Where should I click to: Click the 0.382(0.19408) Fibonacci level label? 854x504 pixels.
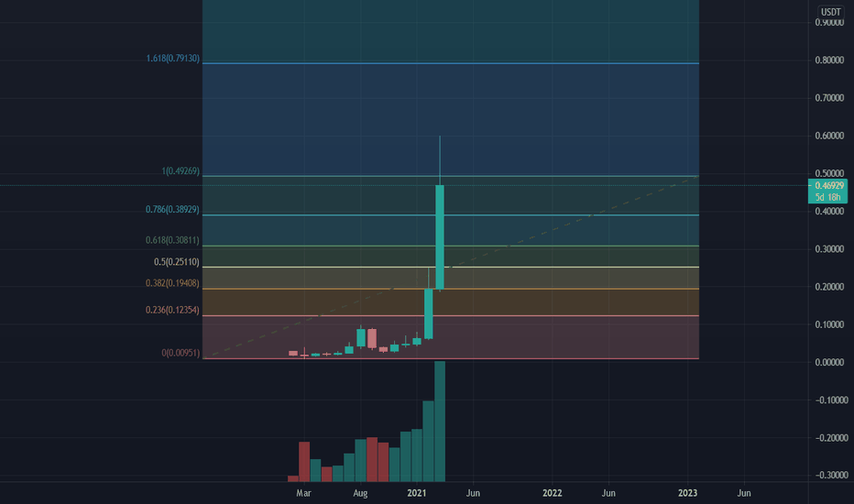click(x=172, y=283)
